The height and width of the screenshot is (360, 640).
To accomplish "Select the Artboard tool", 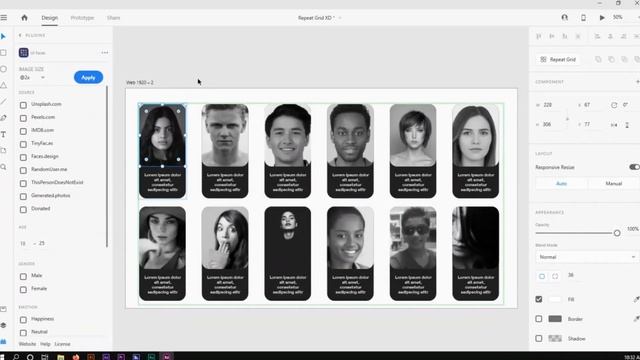I will click(3, 151).
